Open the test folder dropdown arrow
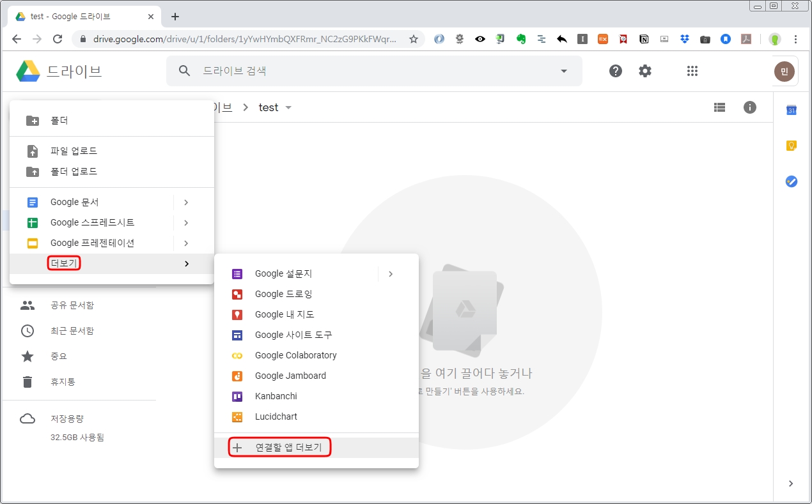 click(x=288, y=107)
